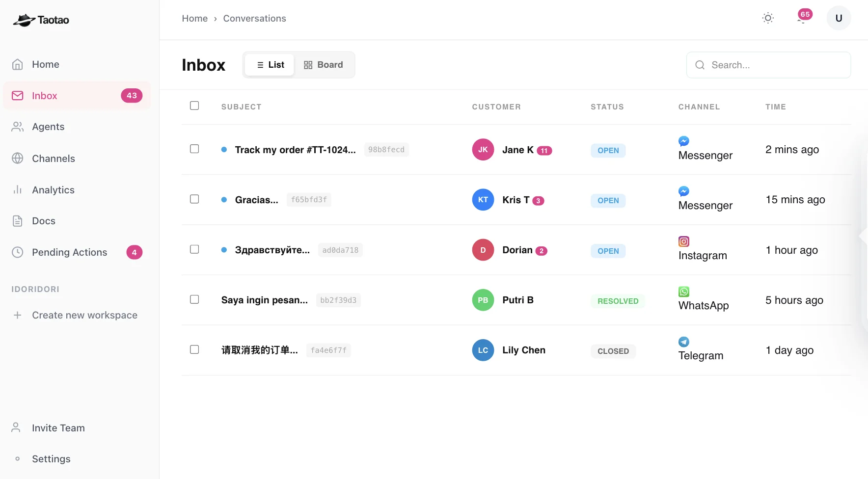The image size is (868, 479).
Task: Open Inbox in the sidebar
Action: 77,96
